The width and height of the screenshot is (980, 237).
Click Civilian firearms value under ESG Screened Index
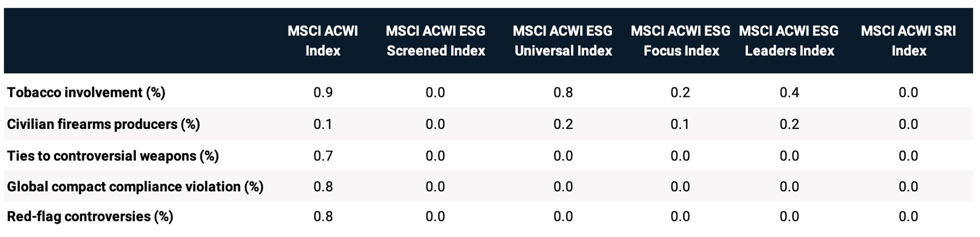[435, 124]
